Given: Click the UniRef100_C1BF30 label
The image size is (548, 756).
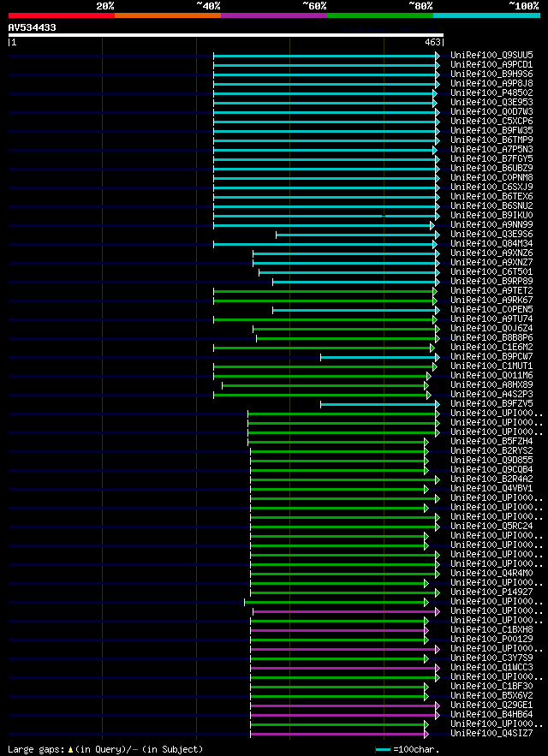Looking at the screenshot, I should click(491, 687).
